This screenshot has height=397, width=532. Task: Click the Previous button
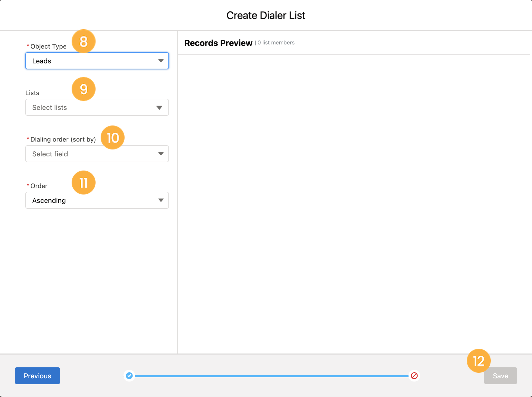click(37, 376)
